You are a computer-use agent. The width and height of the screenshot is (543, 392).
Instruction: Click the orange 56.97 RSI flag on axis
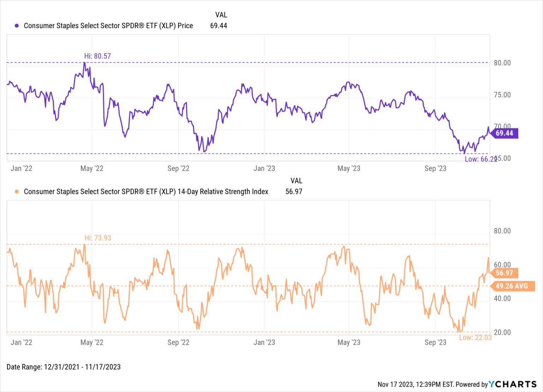click(x=504, y=273)
